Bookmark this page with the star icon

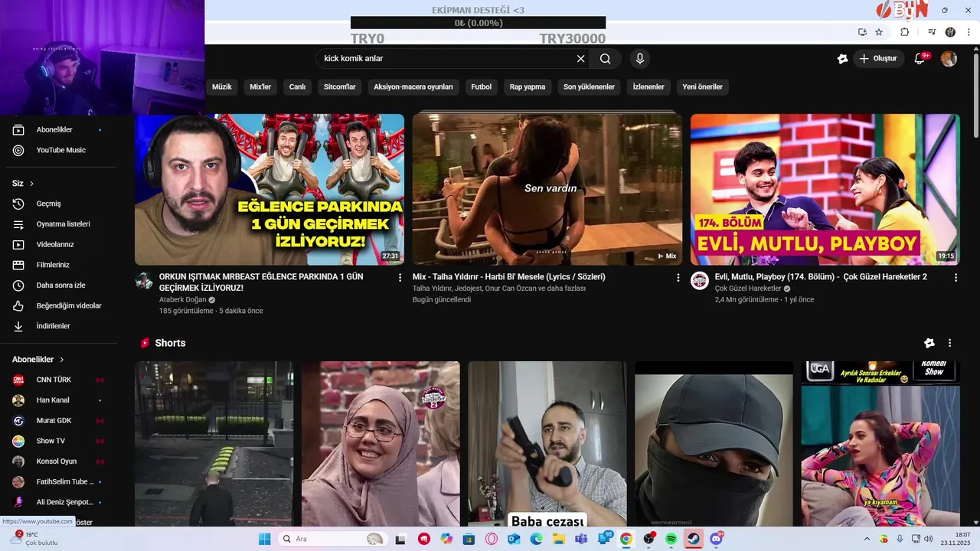point(879,32)
